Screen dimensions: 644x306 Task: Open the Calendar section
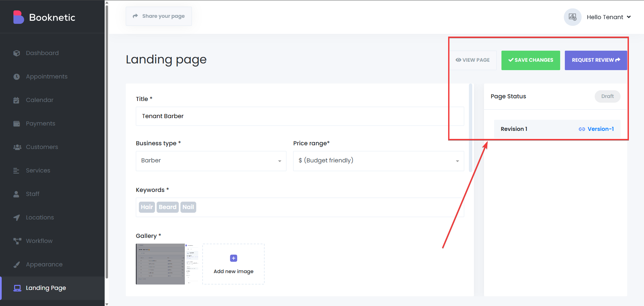pyautogui.click(x=52, y=100)
